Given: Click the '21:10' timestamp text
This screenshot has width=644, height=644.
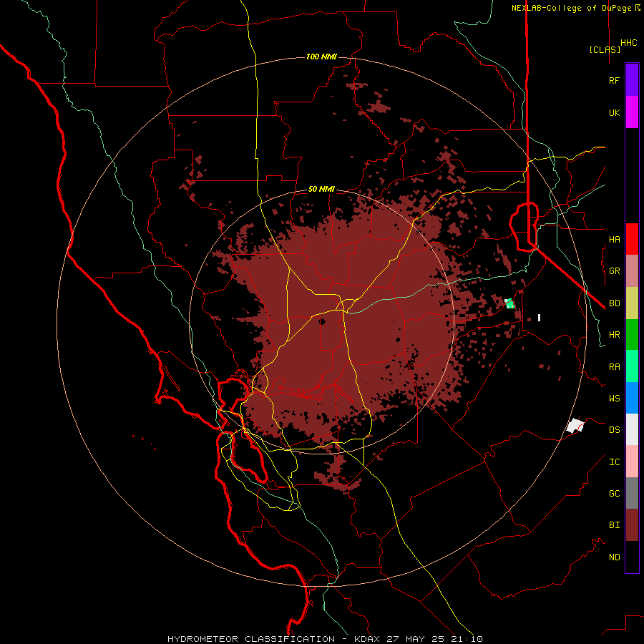Looking at the screenshot, I should pyautogui.click(x=467, y=639).
